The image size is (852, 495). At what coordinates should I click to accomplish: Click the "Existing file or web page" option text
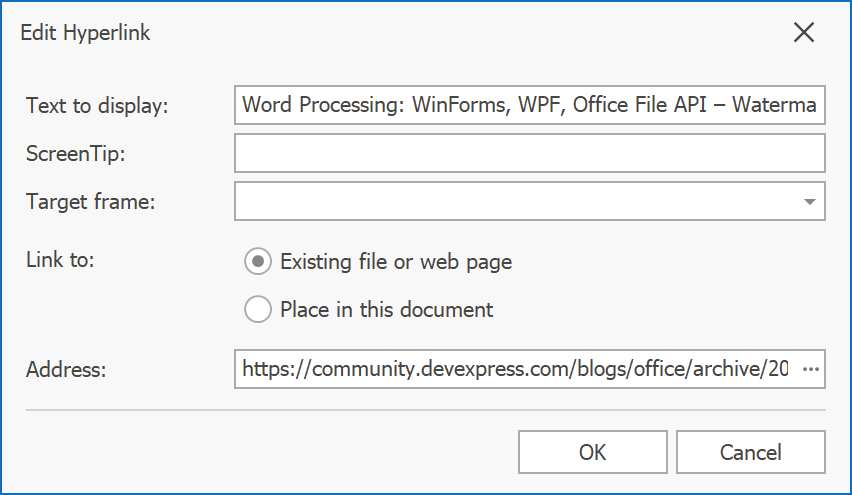(396, 262)
